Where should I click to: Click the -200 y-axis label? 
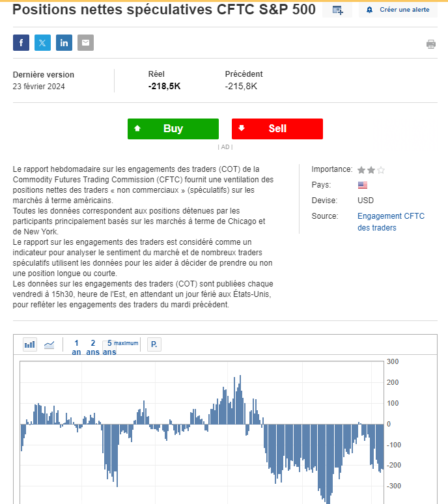(394, 465)
